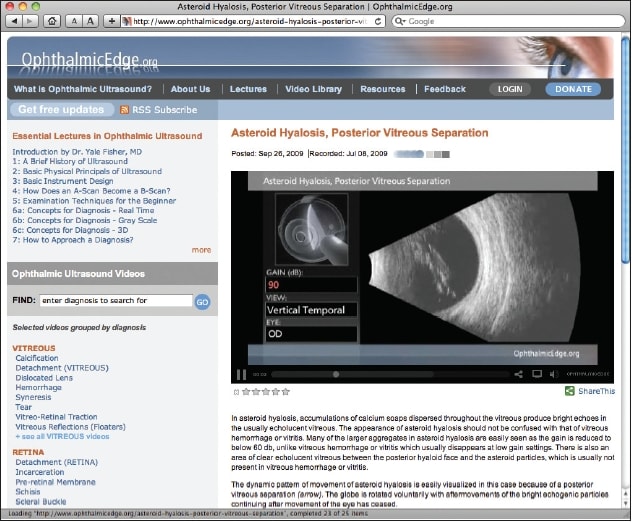Image resolution: width=632 pixels, height=522 pixels.
Task: Click the green zoom window button
Action: click(x=36, y=6)
